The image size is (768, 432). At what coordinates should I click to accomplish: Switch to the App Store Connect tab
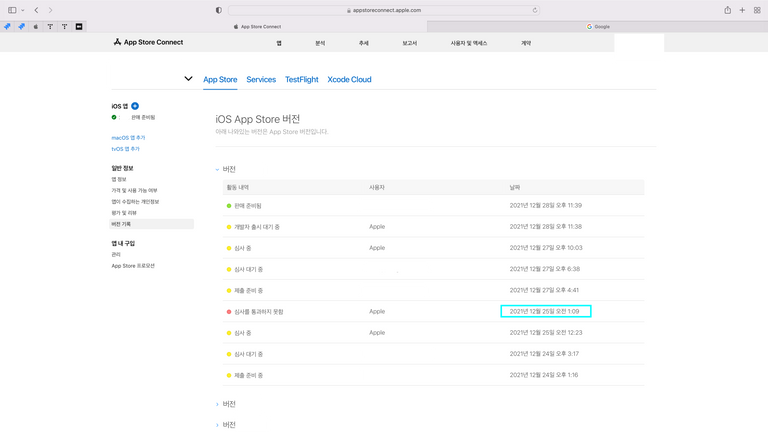coord(257,26)
